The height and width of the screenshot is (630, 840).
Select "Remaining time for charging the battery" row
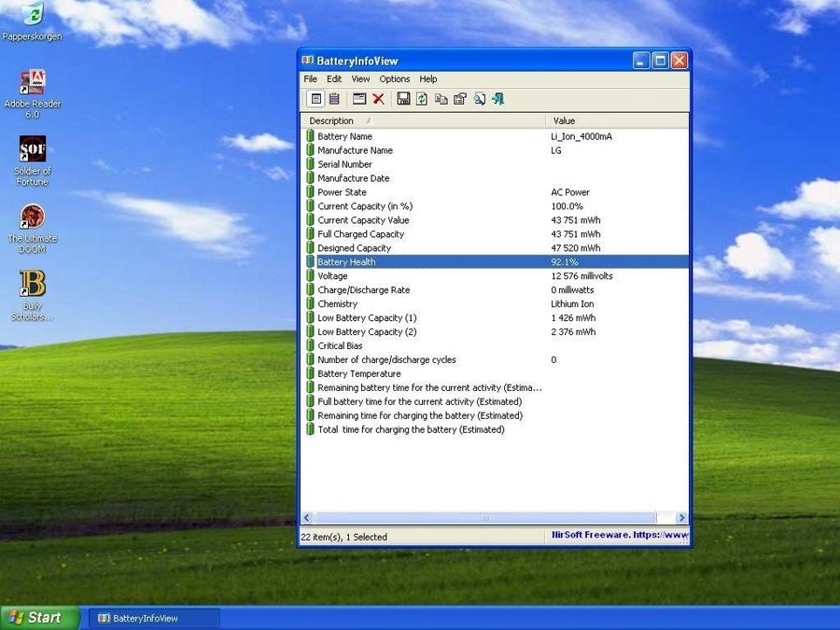tap(495, 415)
